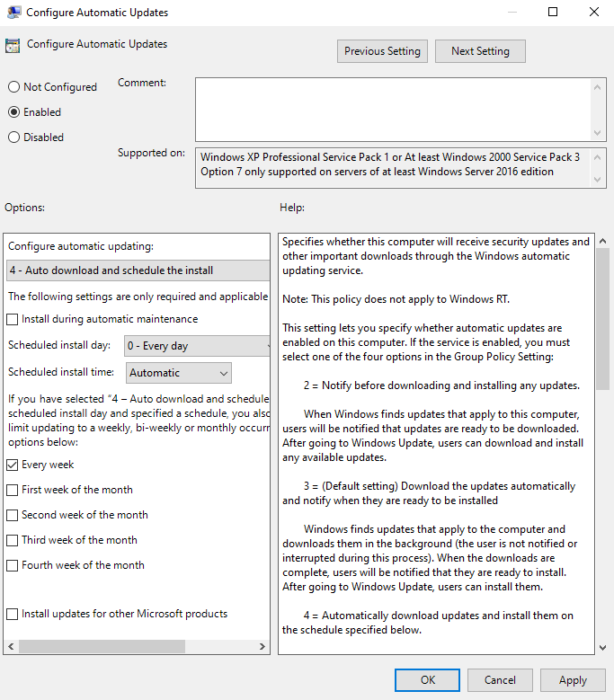The height and width of the screenshot is (700, 614).
Task: Click the Supported on box scroll up arrow
Action: (598, 157)
